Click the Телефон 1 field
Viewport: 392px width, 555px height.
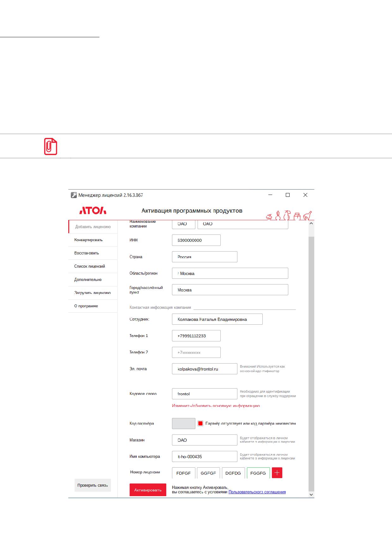click(196, 336)
